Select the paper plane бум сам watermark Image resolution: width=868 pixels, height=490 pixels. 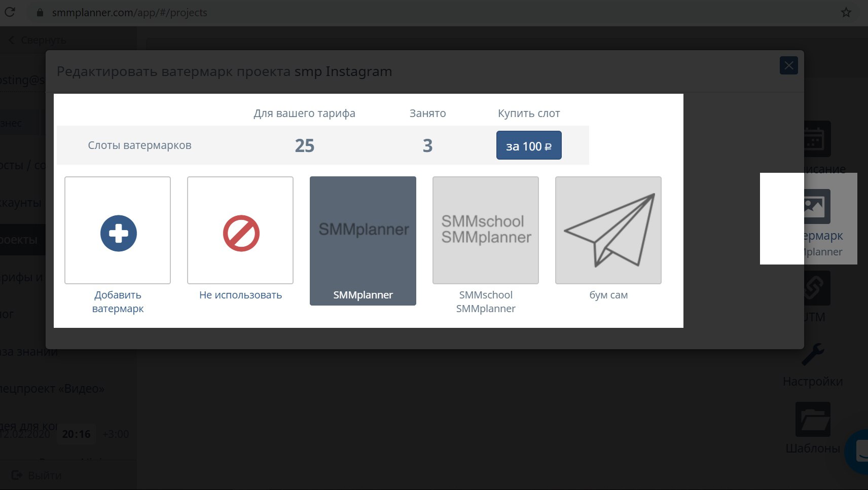coord(608,230)
